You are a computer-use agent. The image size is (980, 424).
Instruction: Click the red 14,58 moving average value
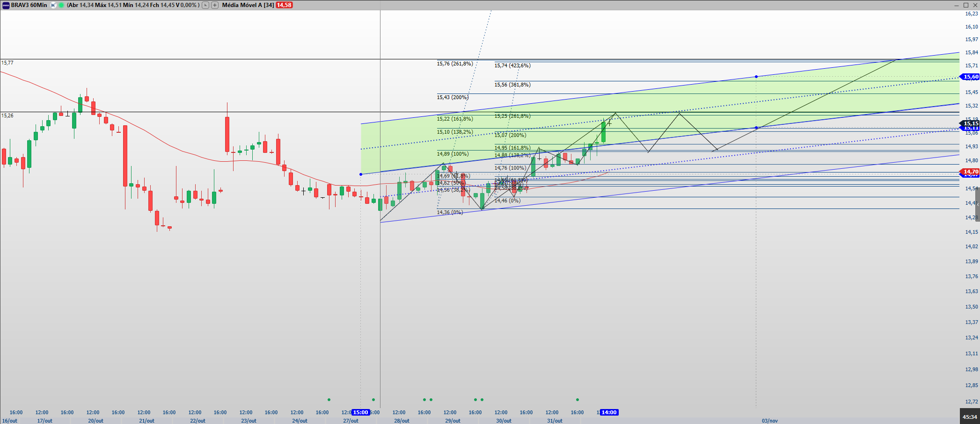284,5
